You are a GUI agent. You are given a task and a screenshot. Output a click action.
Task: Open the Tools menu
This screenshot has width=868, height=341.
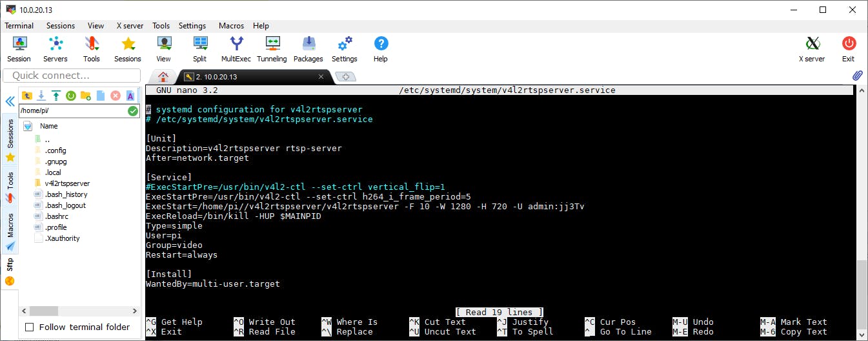coord(161,26)
